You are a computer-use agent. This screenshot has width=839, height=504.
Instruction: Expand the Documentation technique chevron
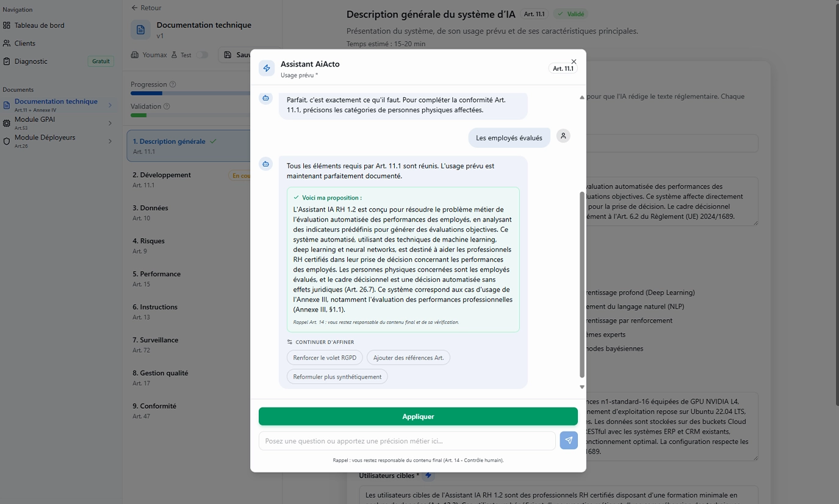(x=110, y=106)
